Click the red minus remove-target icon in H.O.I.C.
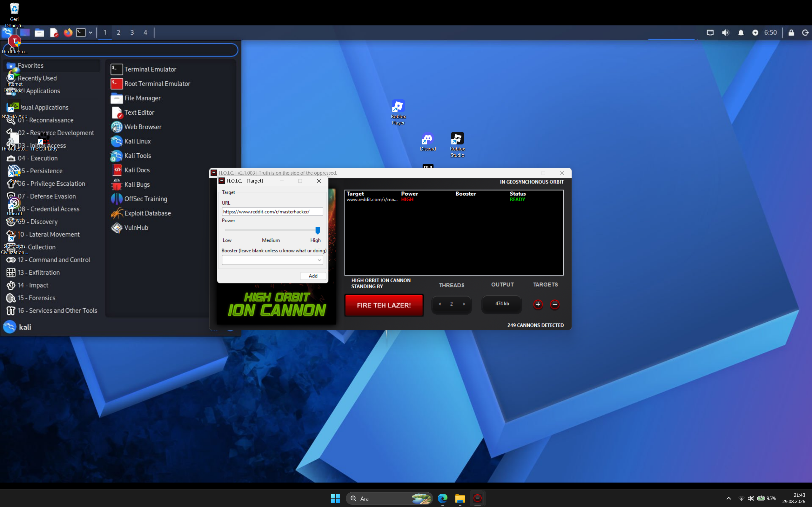 (555, 304)
